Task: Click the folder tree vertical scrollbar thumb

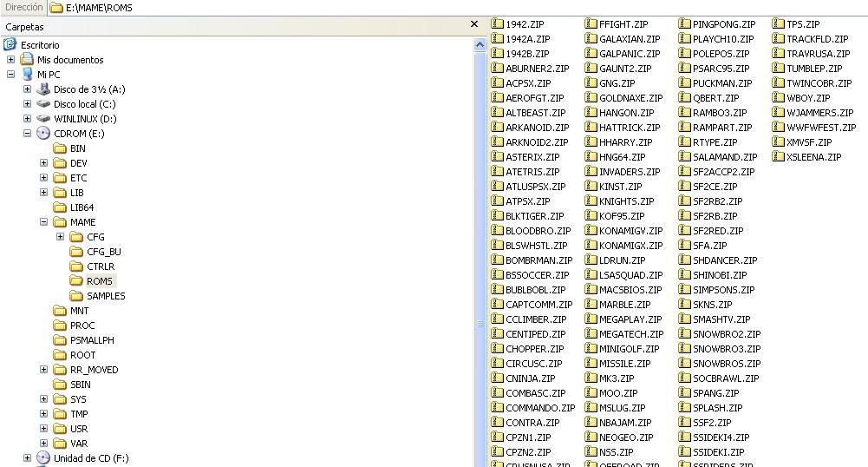Action: click(x=480, y=324)
